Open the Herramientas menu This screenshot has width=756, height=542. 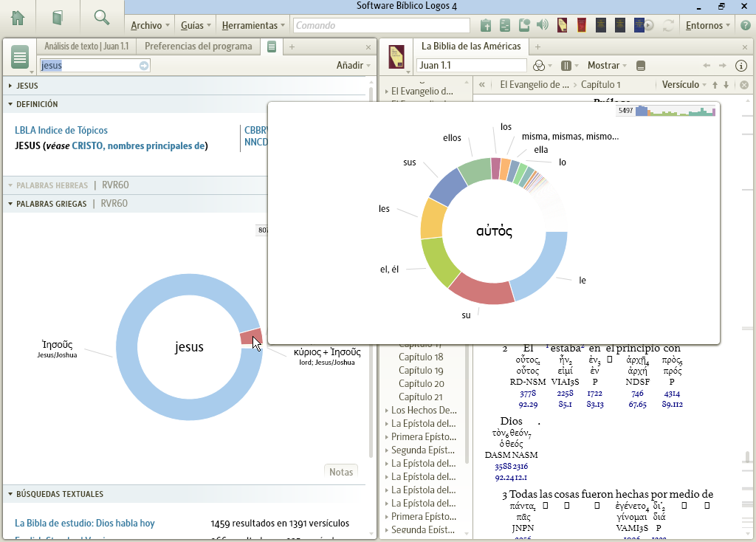pos(253,25)
